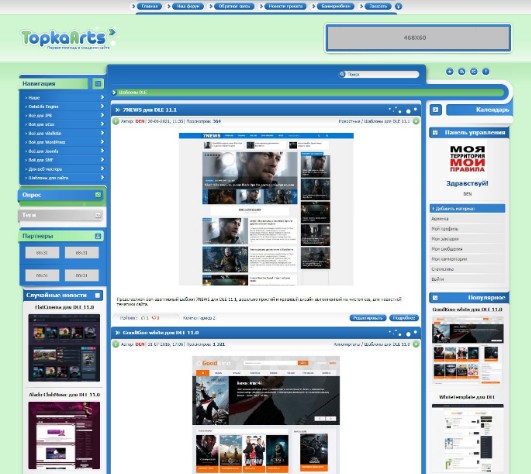Click the Шаблоны DLE breadcrumb arrow icon
531x474 pixels.
114,92
